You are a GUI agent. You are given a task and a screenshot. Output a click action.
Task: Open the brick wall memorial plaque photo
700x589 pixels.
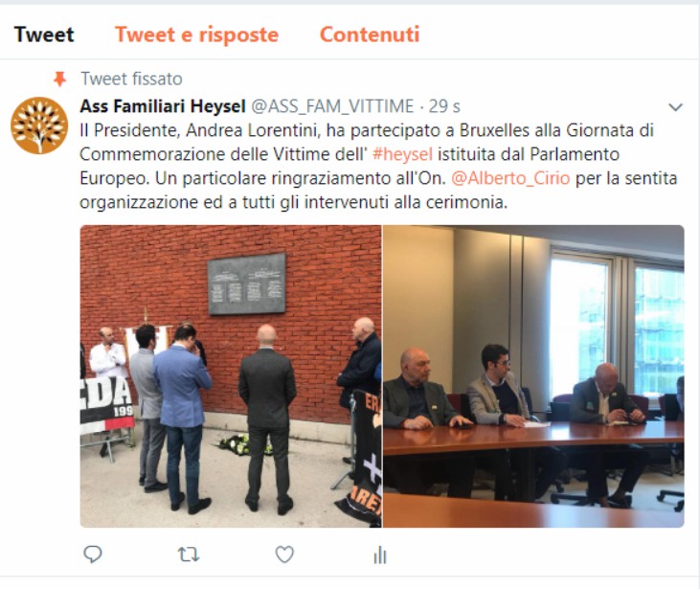[231, 376]
